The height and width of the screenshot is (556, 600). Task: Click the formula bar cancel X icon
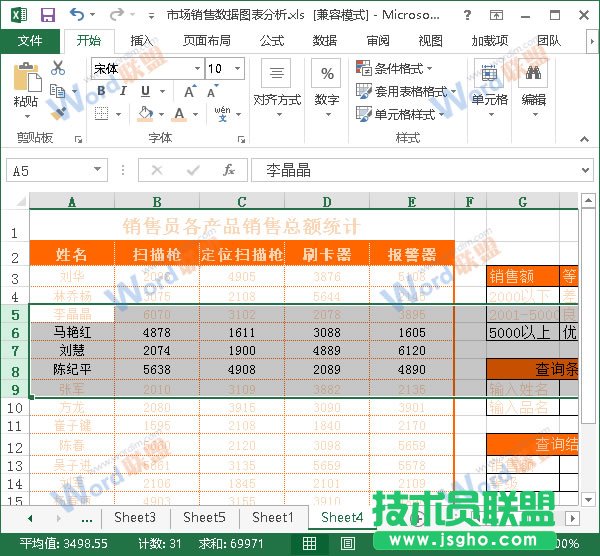click(157, 170)
